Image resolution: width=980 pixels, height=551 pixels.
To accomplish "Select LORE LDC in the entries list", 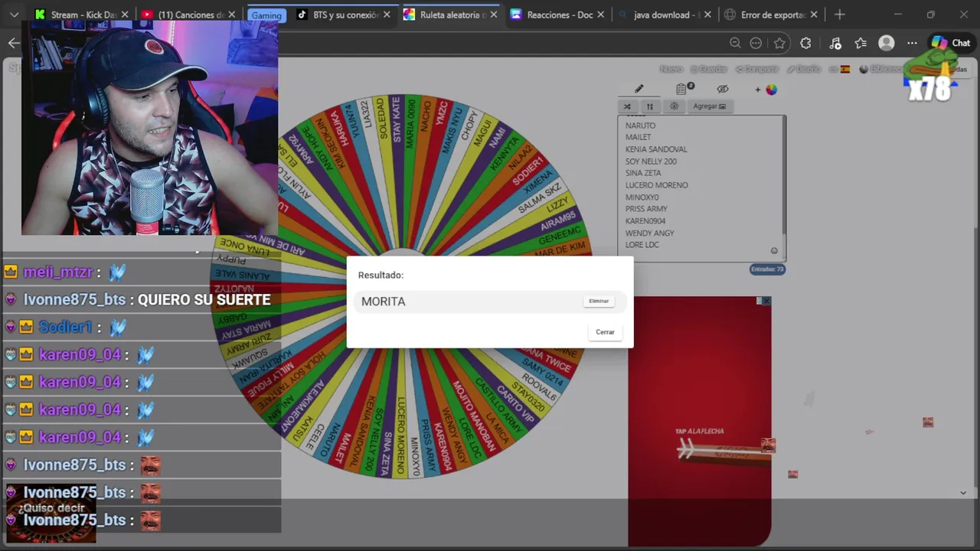I will (x=642, y=245).
